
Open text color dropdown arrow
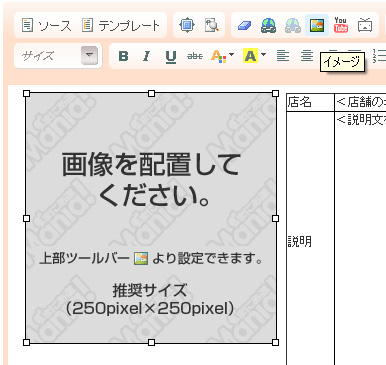pyautogui.click(x=231, y=54)
